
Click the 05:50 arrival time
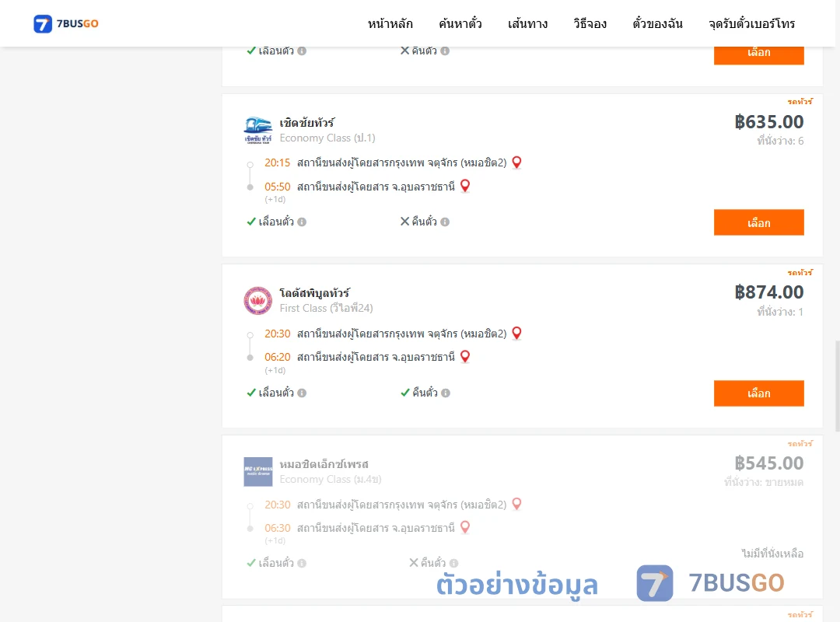(278, 187)
